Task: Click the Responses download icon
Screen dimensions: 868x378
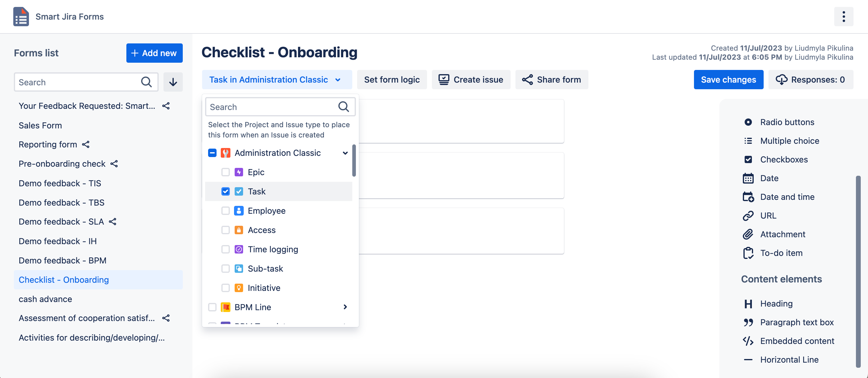Action: (x=782, y=80)
